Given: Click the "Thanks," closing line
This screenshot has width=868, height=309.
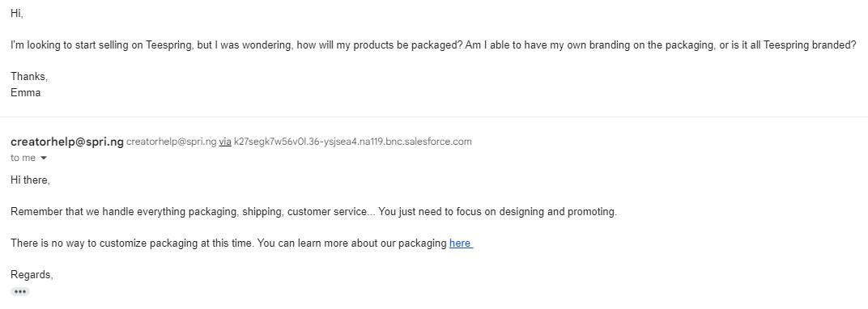Looking at the screenshot, I should click(x=29, y=77).
